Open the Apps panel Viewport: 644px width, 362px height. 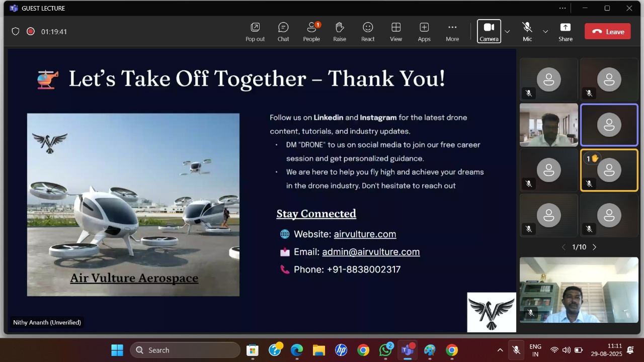pyautogui.click(x=424, y=32)
